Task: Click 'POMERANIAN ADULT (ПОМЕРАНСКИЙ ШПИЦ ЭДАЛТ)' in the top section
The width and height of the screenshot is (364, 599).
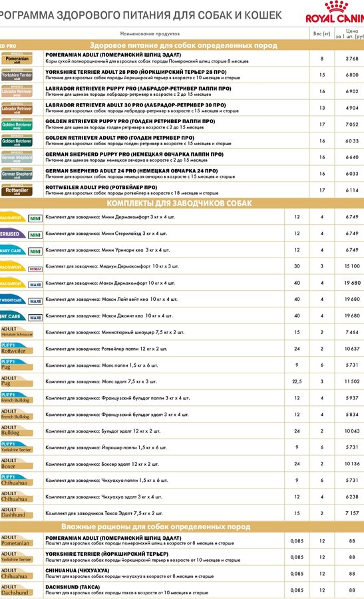Action: 113,55
